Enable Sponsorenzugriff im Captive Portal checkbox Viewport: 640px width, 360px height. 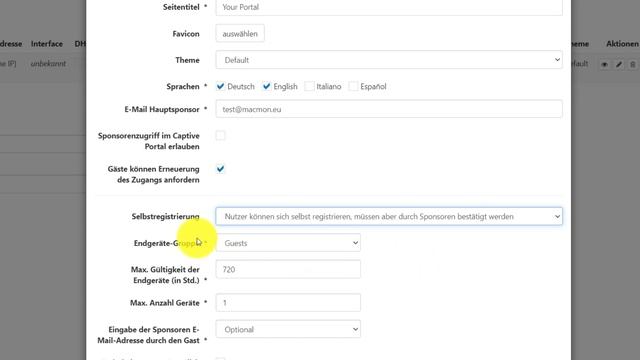coord(220,136)
